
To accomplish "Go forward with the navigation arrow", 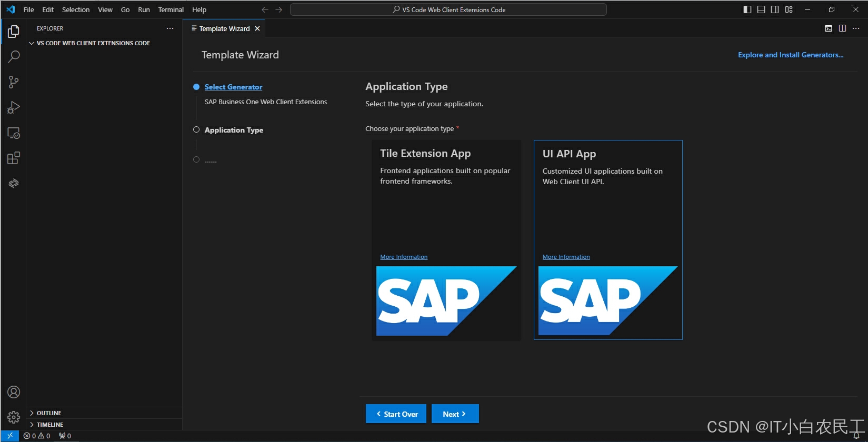I will point(279,9).
